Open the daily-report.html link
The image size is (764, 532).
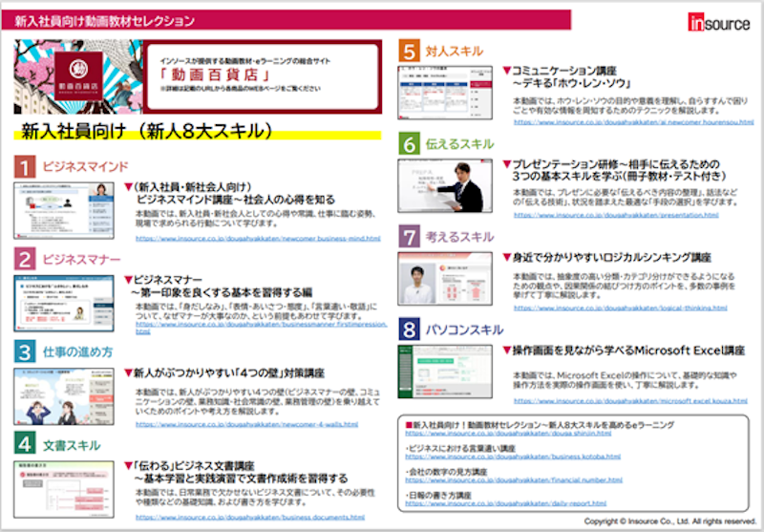tap(506, 503)
